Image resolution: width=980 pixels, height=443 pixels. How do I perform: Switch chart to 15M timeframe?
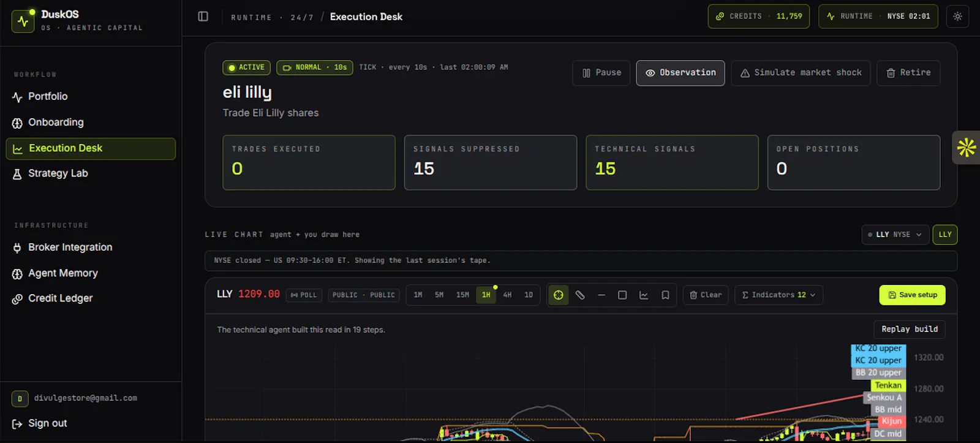[x=462, y=295]
